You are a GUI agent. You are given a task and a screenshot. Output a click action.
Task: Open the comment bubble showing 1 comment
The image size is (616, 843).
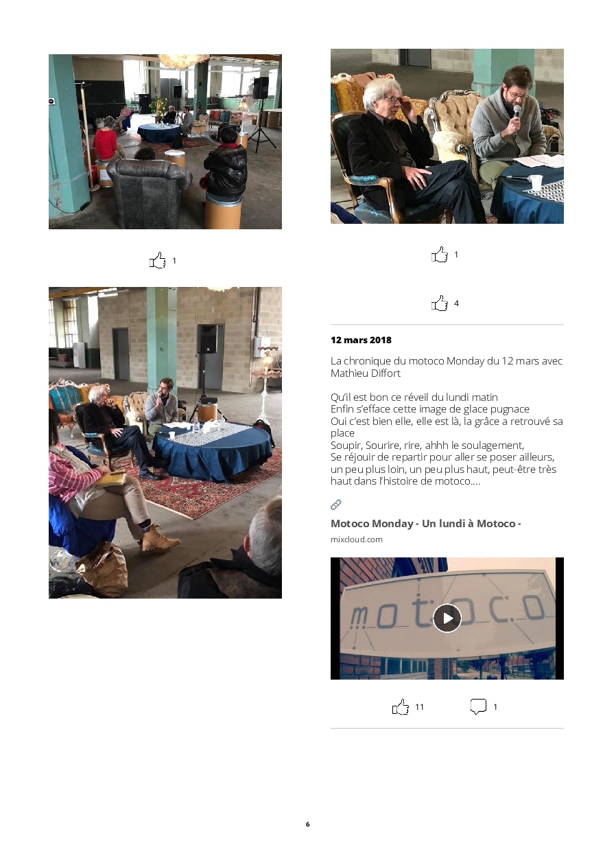click(x=478, y=706)
